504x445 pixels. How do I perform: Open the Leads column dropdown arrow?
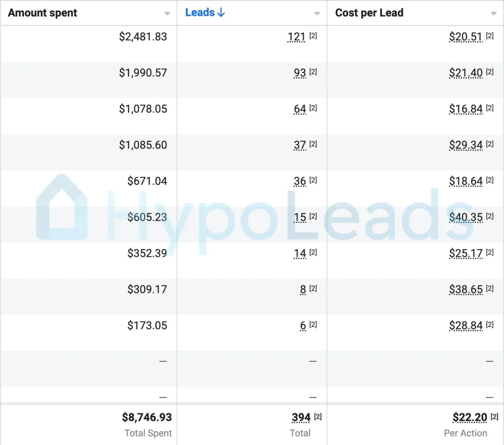[x=317, y=13]
